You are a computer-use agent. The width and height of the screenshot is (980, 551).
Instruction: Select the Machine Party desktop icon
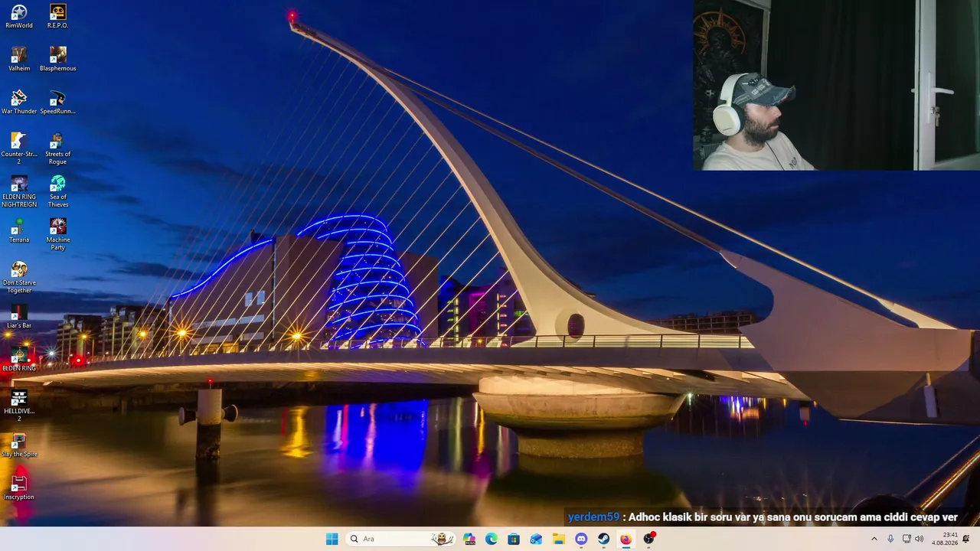(57, 234)
